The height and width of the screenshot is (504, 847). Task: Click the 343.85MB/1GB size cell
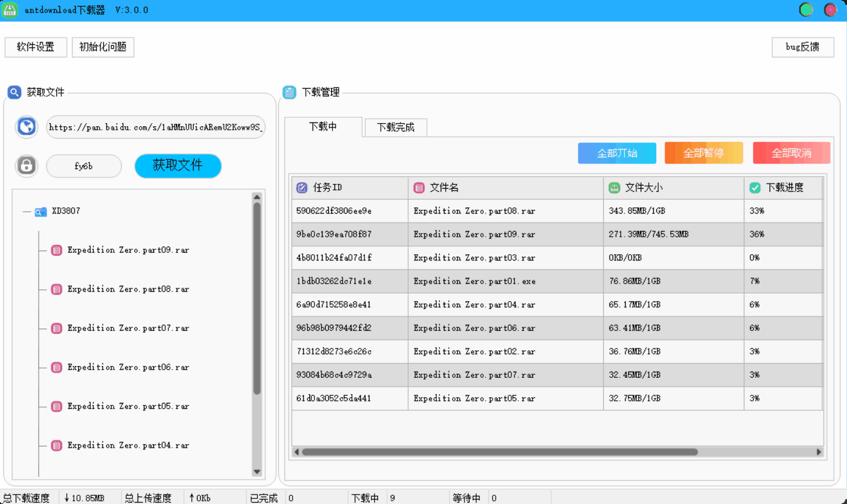tap(674, 211)
